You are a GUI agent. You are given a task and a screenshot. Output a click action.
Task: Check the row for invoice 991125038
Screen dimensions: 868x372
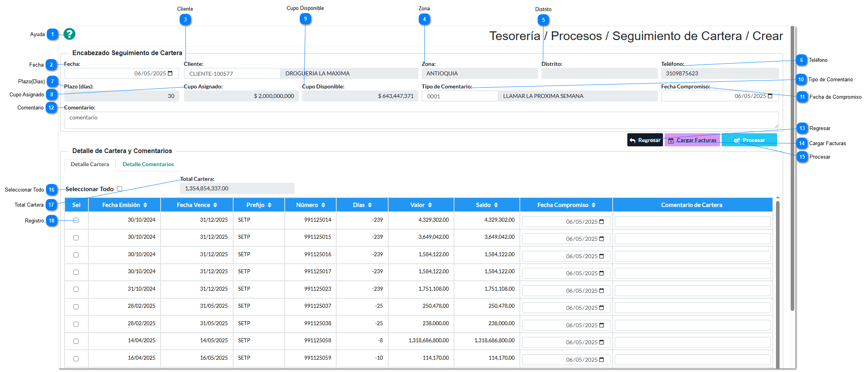pos(76,324)
